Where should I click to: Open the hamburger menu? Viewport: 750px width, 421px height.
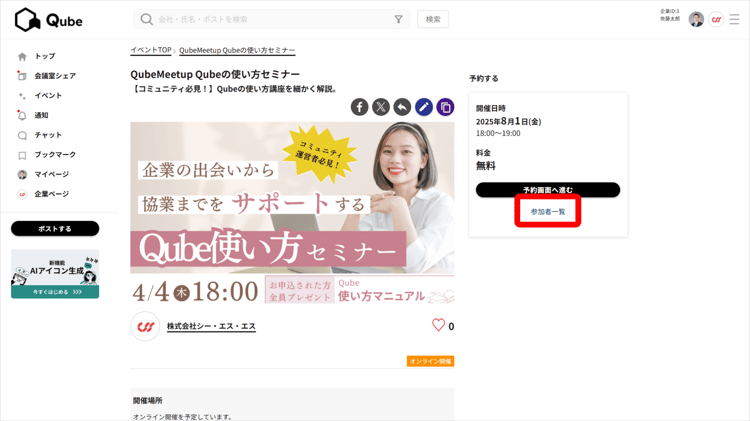point(734,19)
